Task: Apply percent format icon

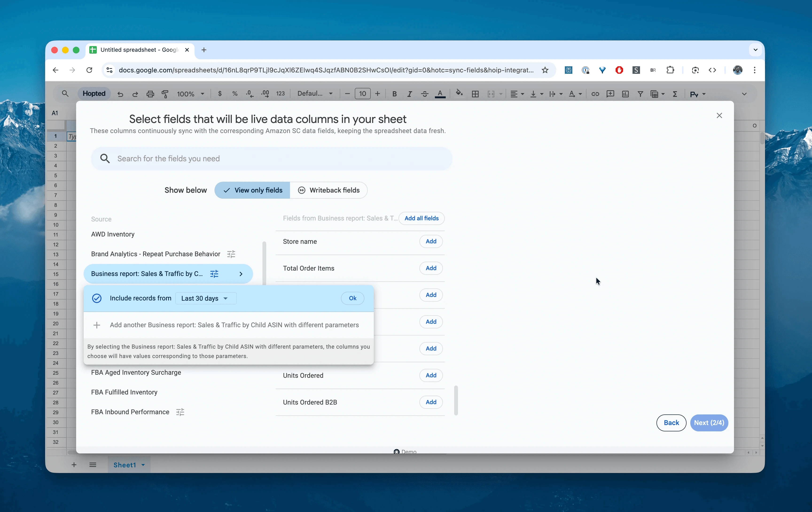Action: click(235, 94)
